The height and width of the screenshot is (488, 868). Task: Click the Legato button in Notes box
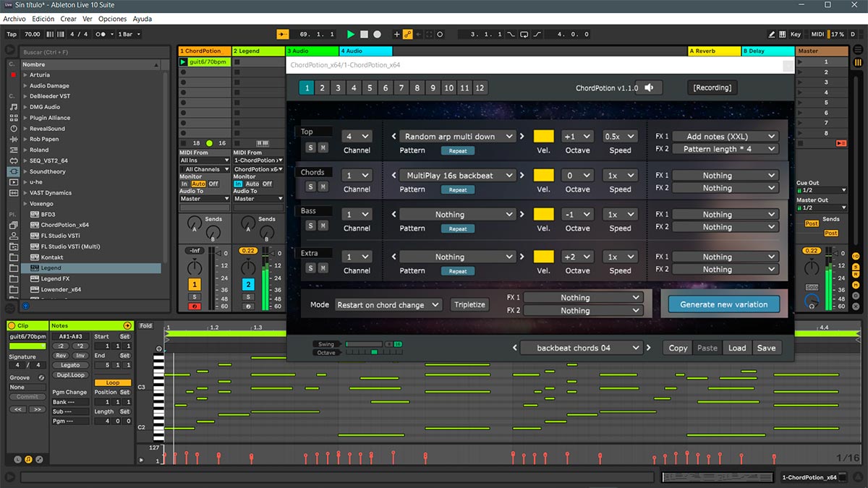coord(70,365)
